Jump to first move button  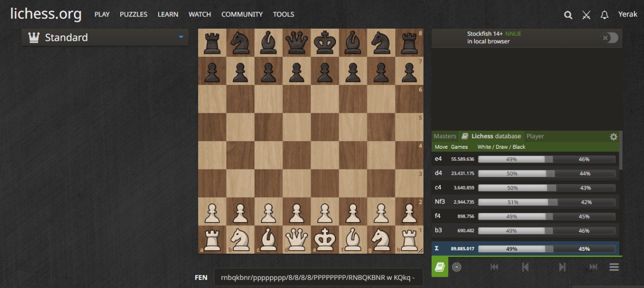[494, 267]
